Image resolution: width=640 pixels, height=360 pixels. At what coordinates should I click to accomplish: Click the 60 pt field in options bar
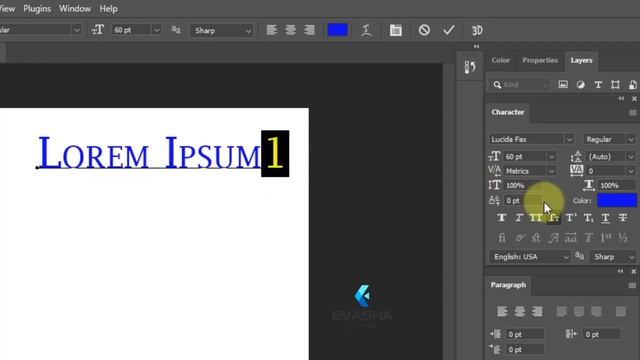[x=131, y=30]
